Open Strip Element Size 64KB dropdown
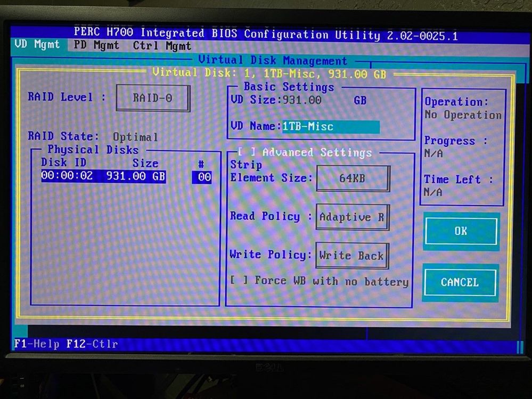The image size is (532, 399). coord(353,178)
